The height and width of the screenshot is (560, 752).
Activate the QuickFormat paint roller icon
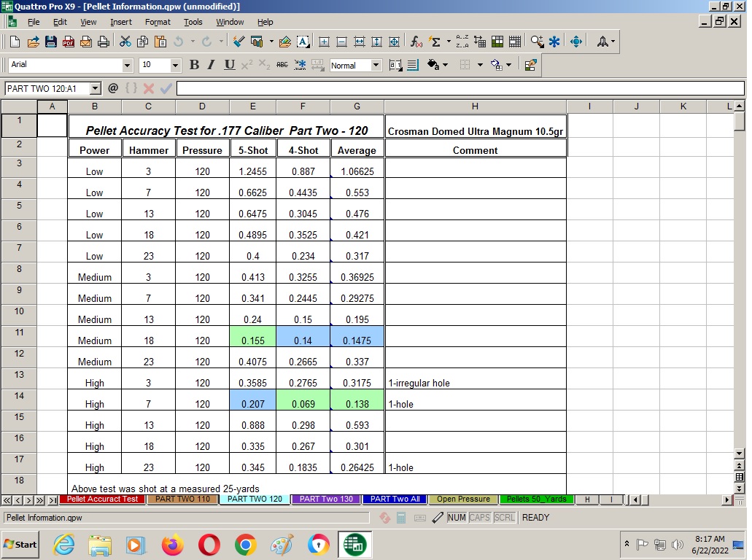(238, 42)
